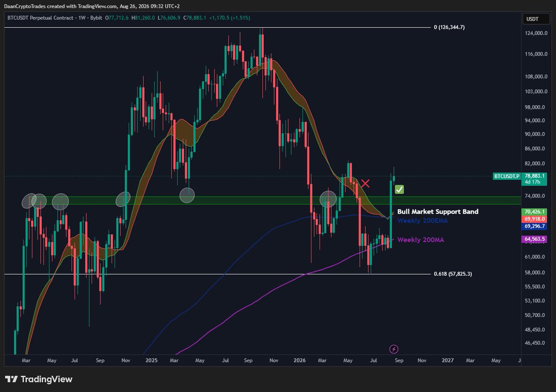Click the green 70,426.1 price tag
This screenshot has width=556, height=392.
point(534,211)
